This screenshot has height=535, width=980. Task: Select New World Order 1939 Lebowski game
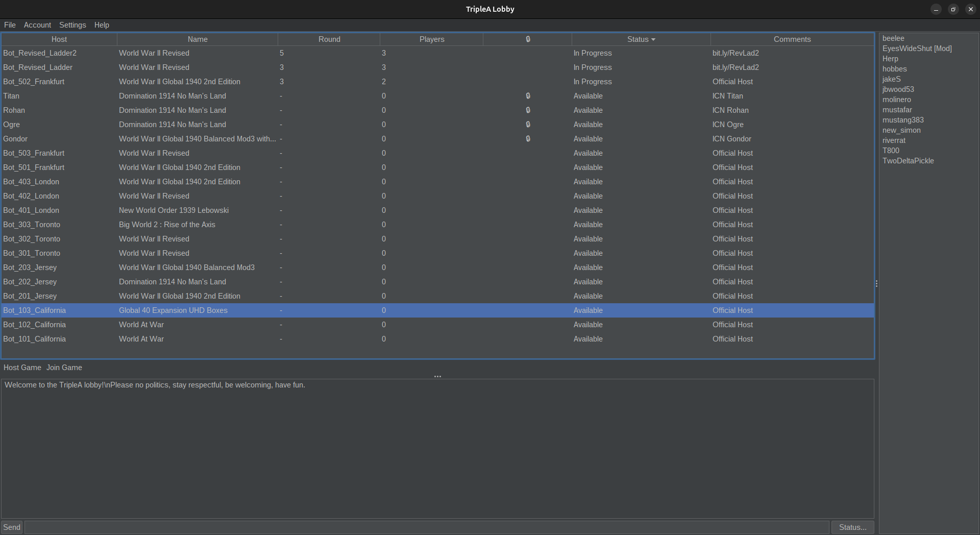pyautogui.click(x=437, y=210)
